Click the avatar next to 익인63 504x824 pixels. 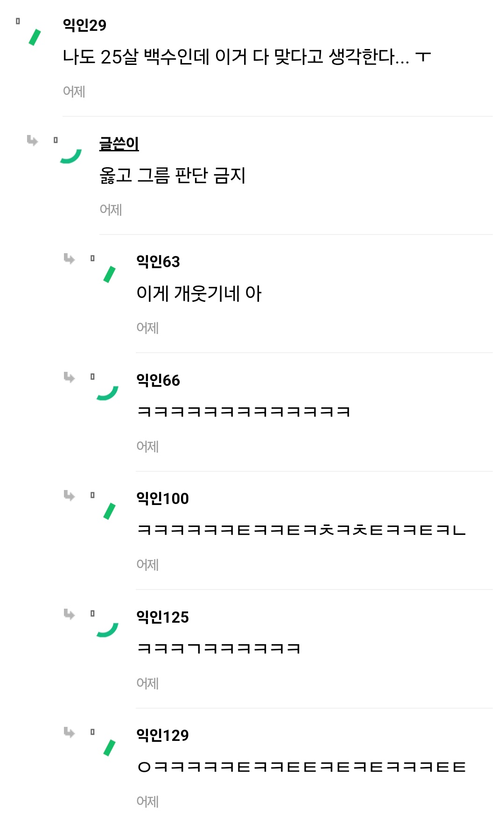click(109, 274)
